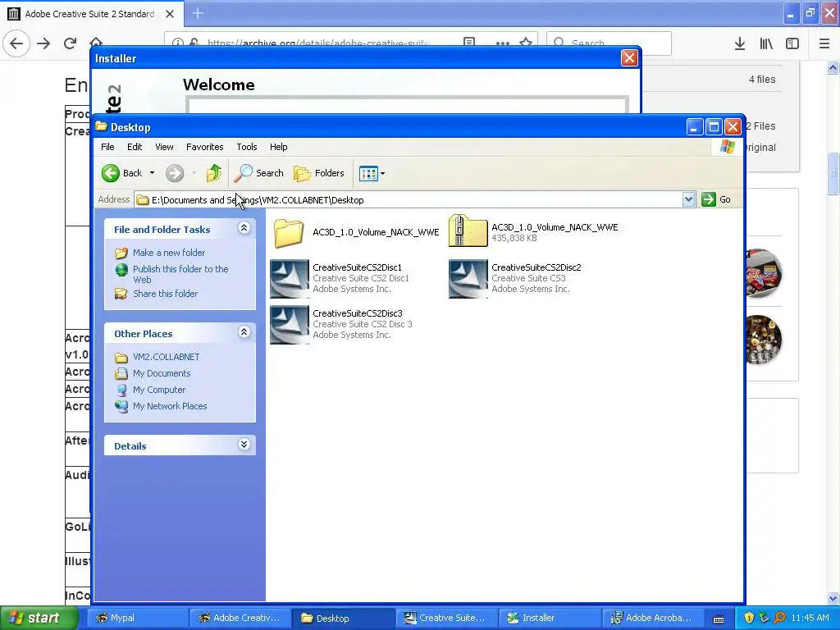Click Publish this folder to the Web
The image size is (840, 630).
(180, 274)
